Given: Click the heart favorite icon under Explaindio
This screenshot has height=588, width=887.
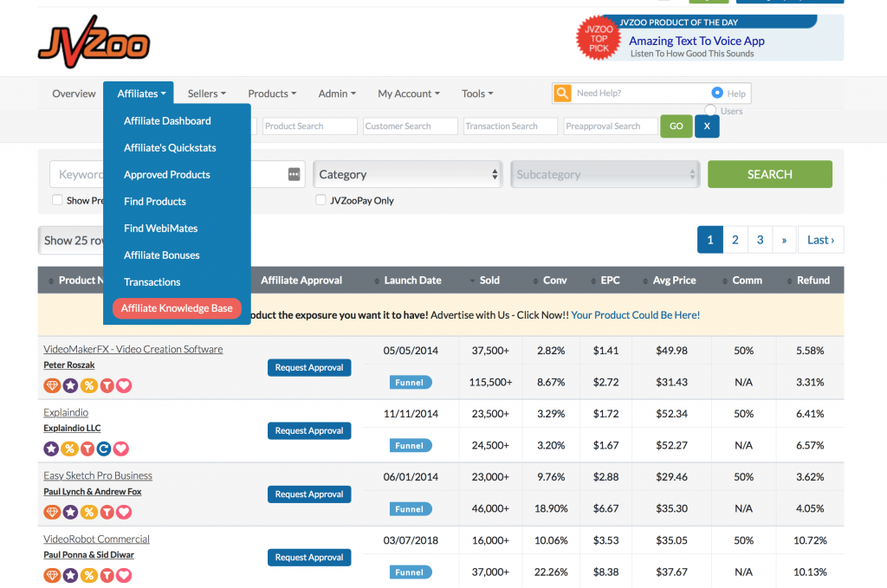Looking at the screenshot, I should (x=121, y=449).
